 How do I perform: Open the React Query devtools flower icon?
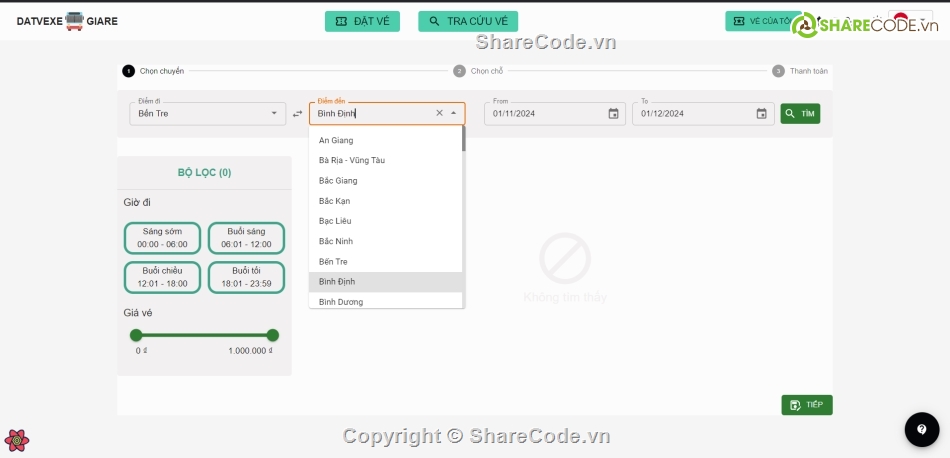tap(16, 440)
